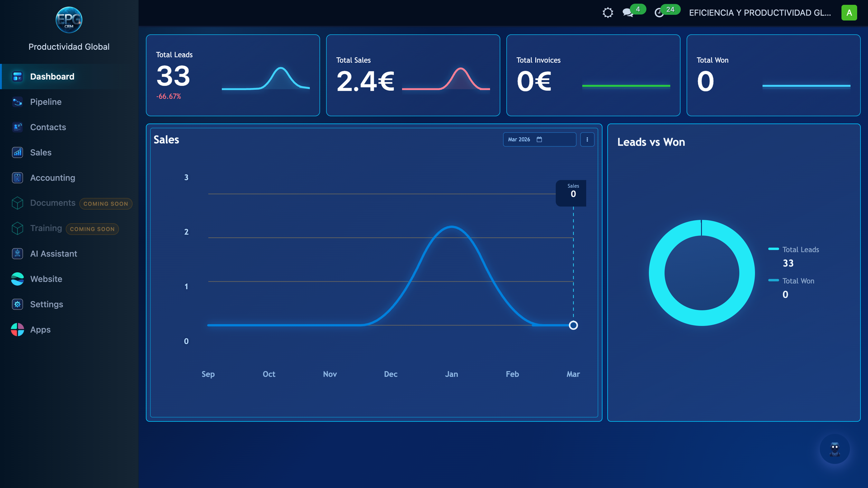Viewport: 868px width, 488px height.
Task: Expand the company name menu in header
Action: (x=759, y=13)
